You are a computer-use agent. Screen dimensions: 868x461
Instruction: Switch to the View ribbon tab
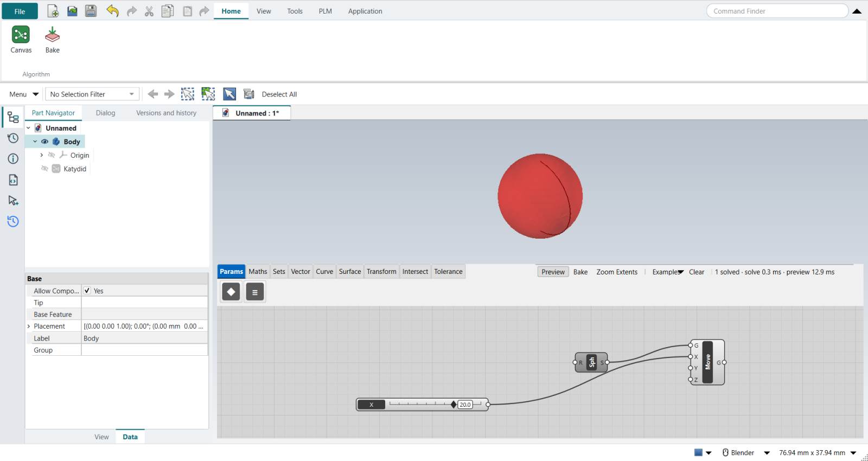point(264,11)
